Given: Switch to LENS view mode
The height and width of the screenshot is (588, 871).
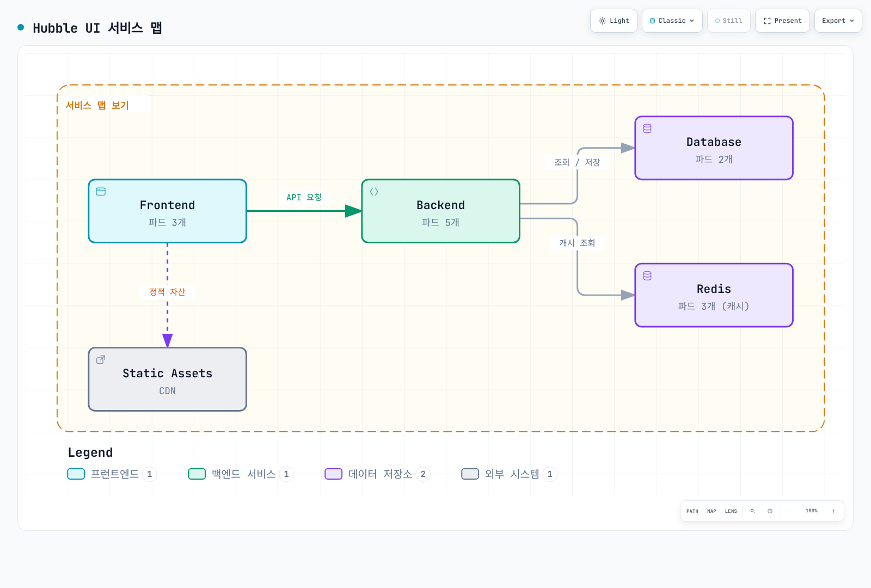Looking at the screenshot, I should [731, 511].
